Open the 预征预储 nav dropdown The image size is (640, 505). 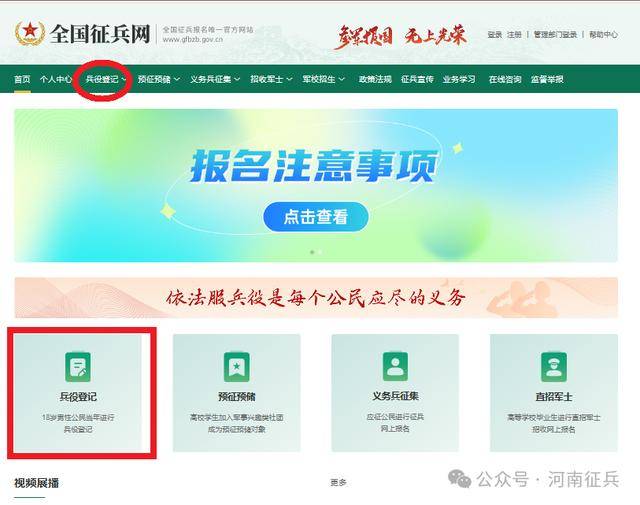(158, 79)
